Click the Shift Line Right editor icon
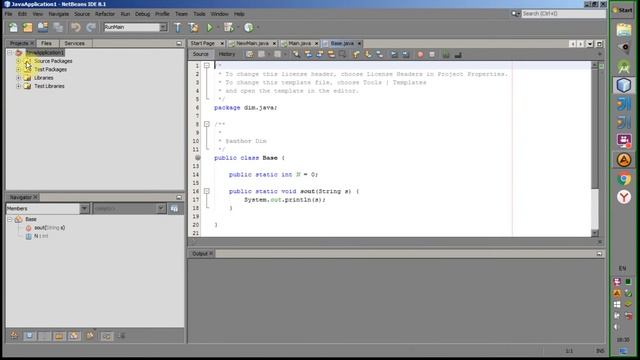The image size is (640, 360). (406, 54)
